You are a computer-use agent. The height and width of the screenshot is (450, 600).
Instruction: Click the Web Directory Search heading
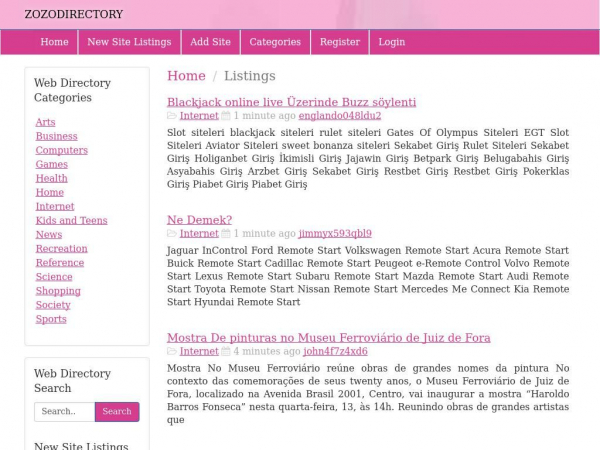click(72, 381)
